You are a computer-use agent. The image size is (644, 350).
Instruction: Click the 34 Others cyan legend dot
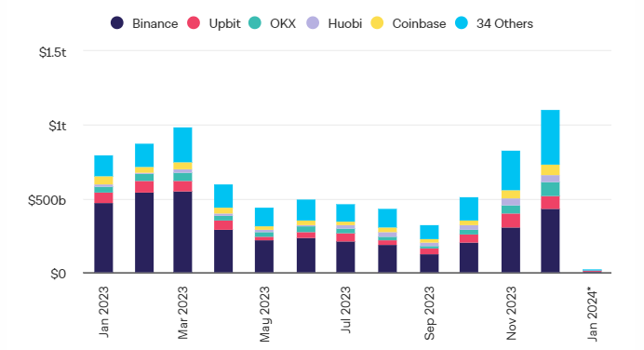[462, 23]
